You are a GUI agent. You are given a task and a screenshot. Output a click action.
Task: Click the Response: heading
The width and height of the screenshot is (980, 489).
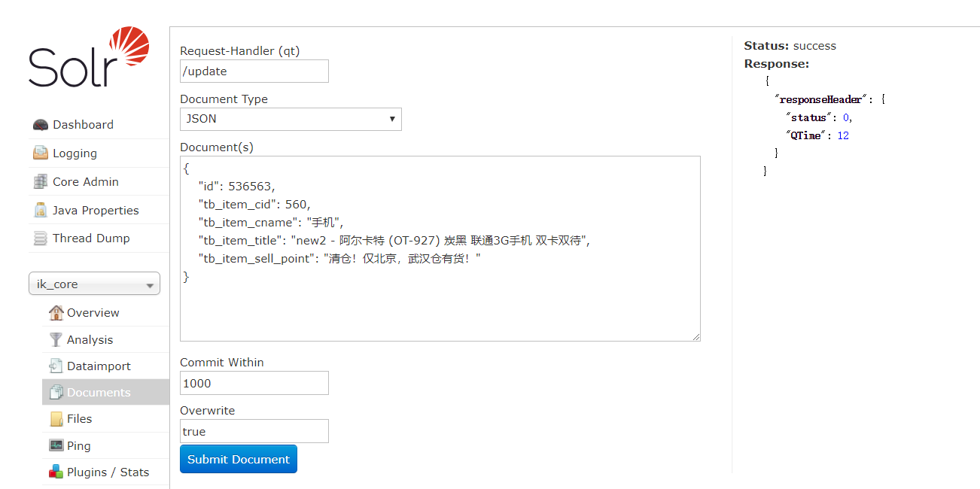(777, 64)
